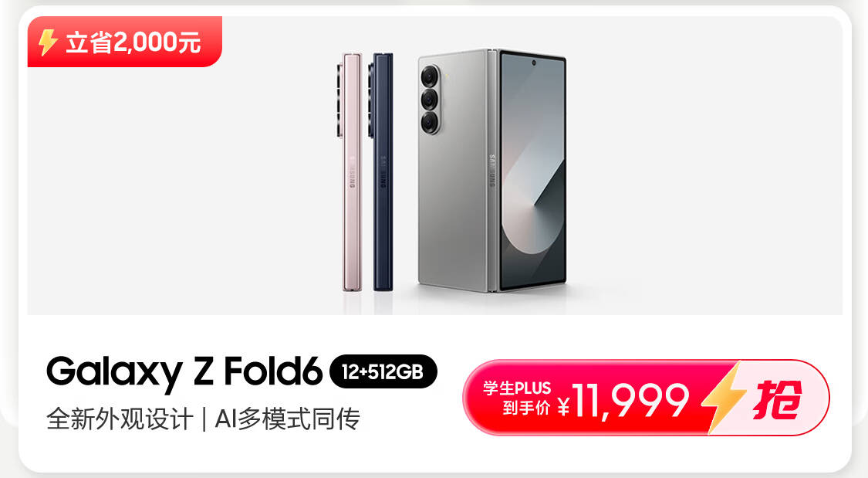Click the navy blue folded phone image

[381, 171]
